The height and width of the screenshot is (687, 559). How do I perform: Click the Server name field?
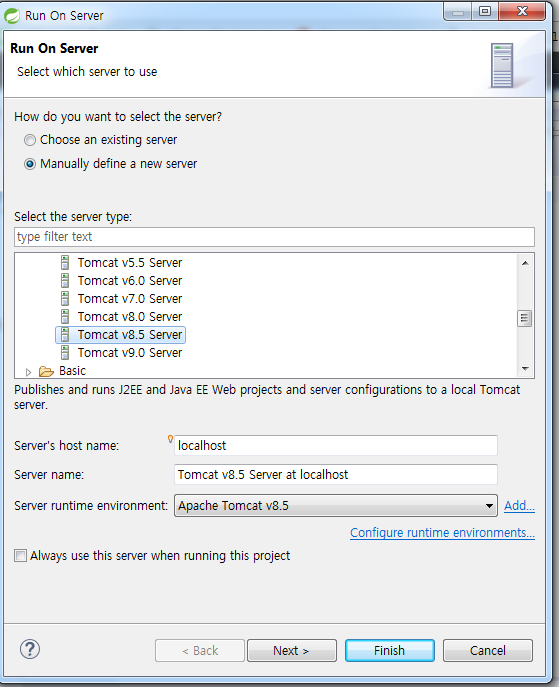coord(336,475)
